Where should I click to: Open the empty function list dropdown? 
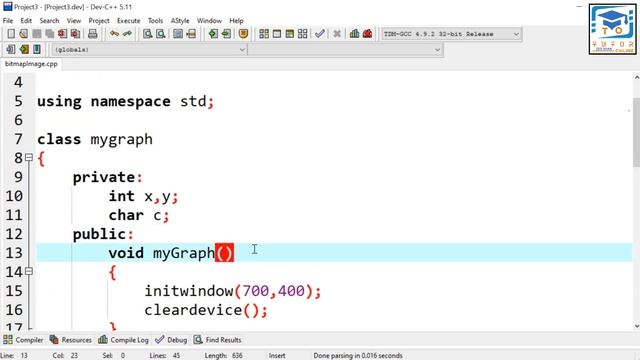(x=345, y=50)
